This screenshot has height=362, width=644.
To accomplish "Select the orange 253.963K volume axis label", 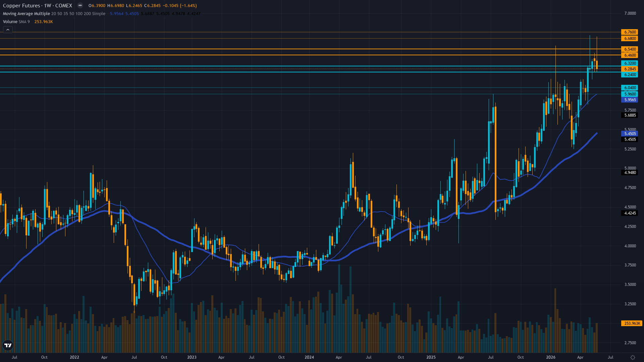I will tap(632, 323).
